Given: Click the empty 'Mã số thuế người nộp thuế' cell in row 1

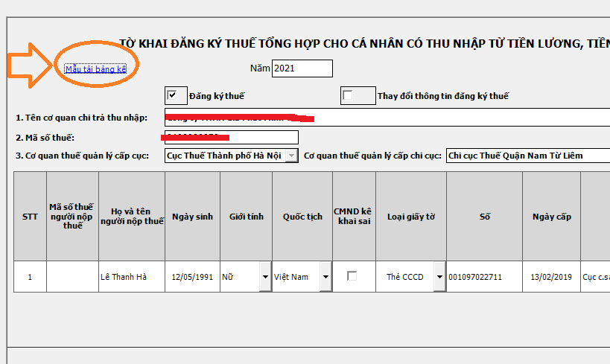Looking at the screenshot, I should pos(72,277).
